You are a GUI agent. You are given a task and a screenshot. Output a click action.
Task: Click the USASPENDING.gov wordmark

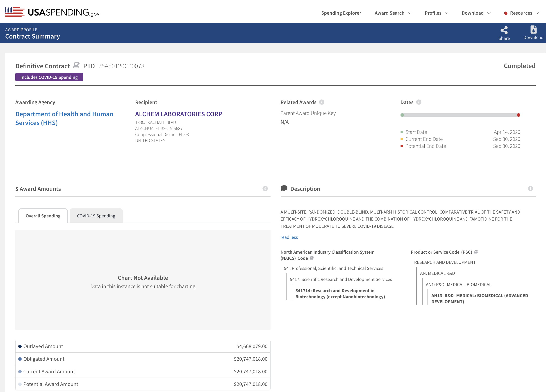pyautogui.click(x=64, y=12)
